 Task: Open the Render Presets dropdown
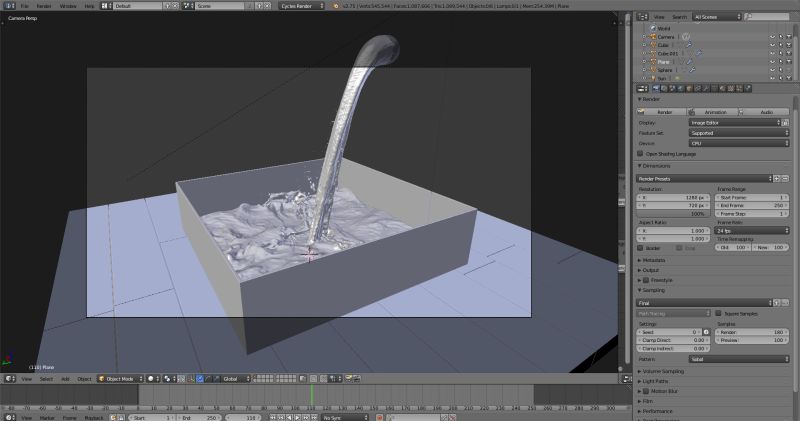coord(704,179)
